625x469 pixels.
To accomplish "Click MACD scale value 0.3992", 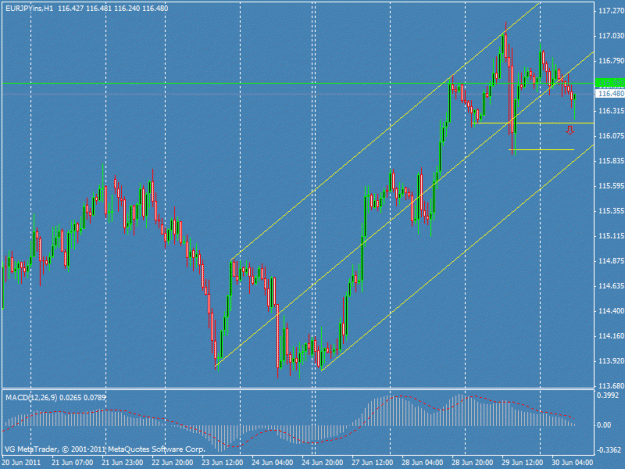I will point(608,395).
